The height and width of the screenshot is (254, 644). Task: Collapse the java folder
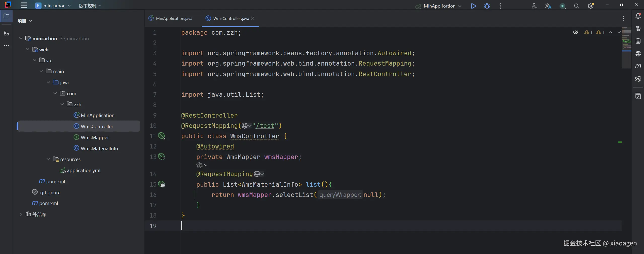[48, 82]
